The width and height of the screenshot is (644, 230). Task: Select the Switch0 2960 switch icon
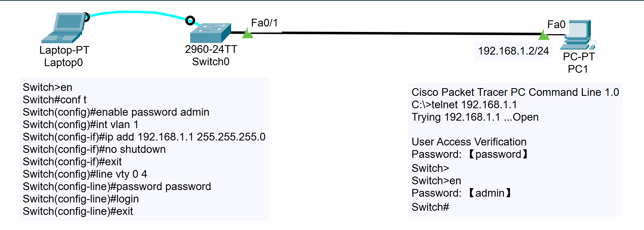pyautogui.click(x=210, y=33)
